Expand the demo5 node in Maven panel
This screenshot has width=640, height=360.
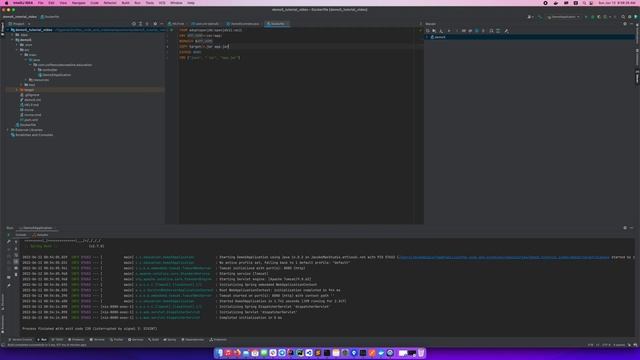click(427, 37)
